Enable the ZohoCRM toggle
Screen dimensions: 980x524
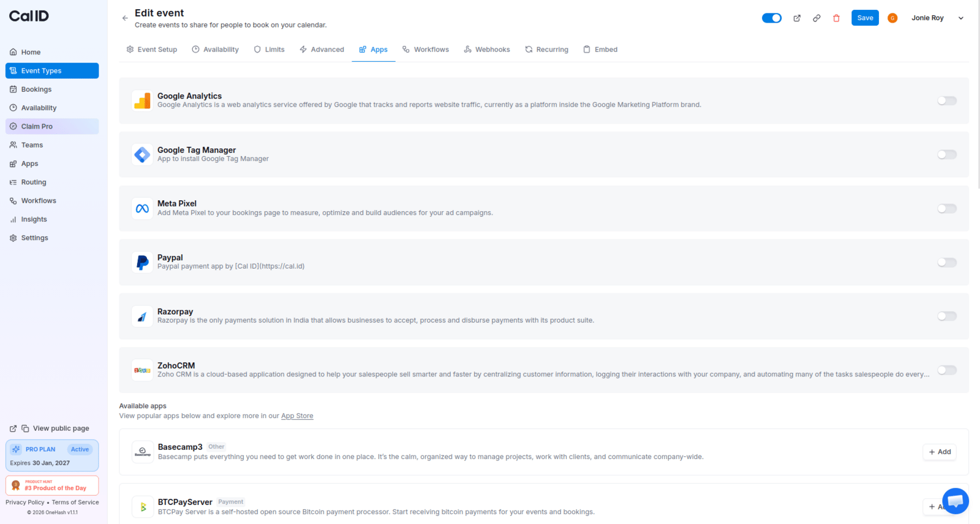pos(947,370)
